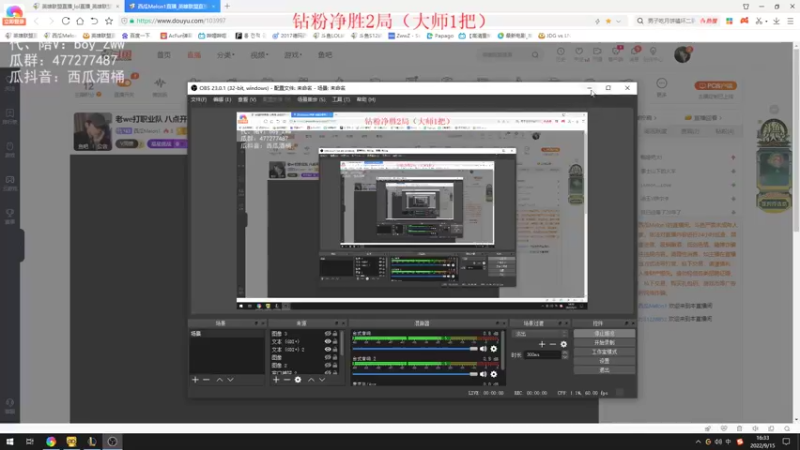The height and width of the screenshot is (450, 800).
Task: Move scene down in the 场景 panel
Action: 231,380
